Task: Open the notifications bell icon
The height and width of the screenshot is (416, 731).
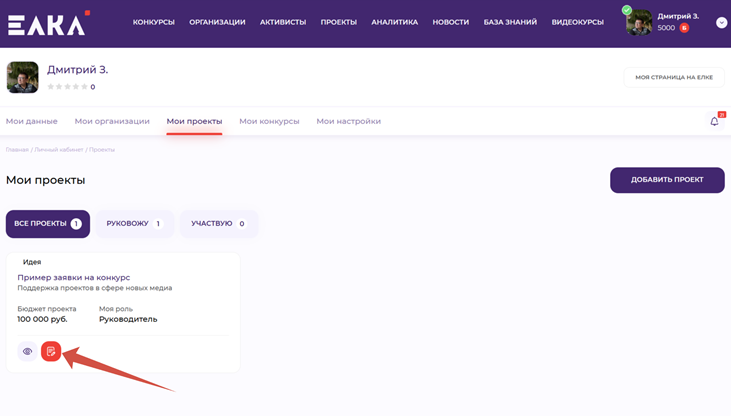Action: [x=714, y=121]
